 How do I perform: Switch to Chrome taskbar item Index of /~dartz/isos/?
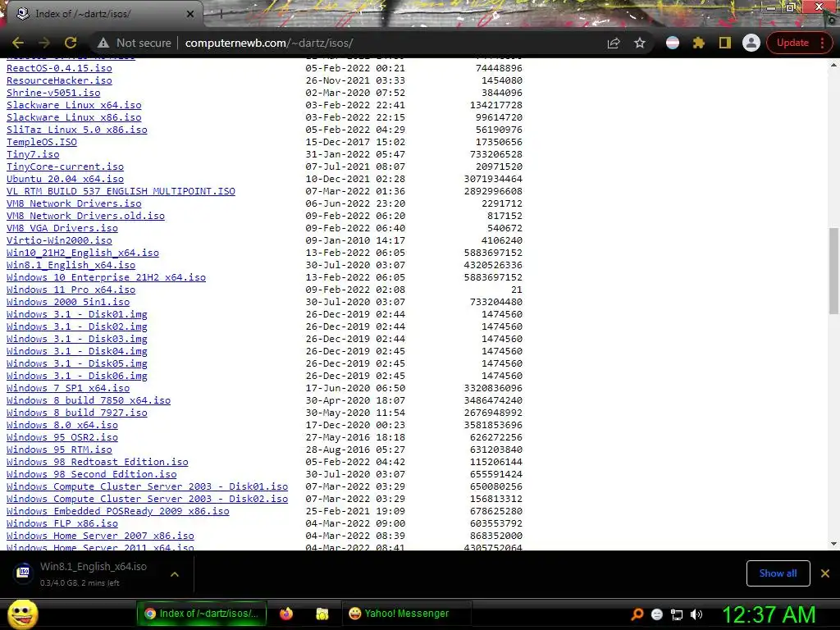[202, 614]
